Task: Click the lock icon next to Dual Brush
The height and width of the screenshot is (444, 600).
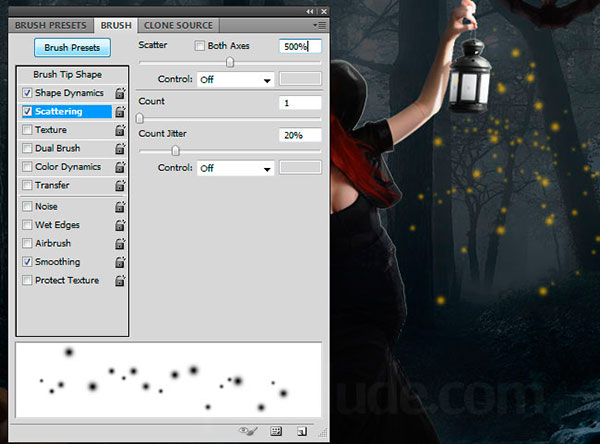Action: [120, 149]
